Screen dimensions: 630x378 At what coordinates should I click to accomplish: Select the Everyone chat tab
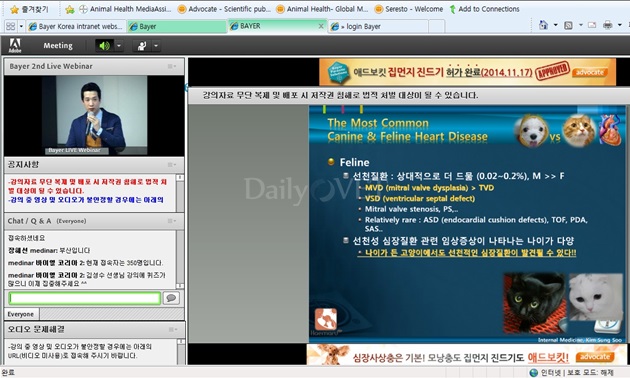tap(21, 314)
